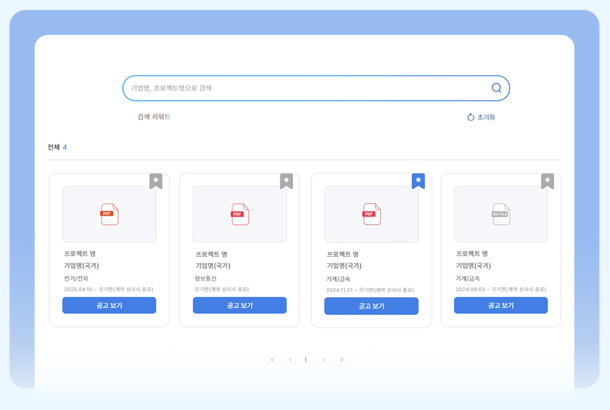
Task: Bookmark the 정보통신 project card
Action: point(286,181)
